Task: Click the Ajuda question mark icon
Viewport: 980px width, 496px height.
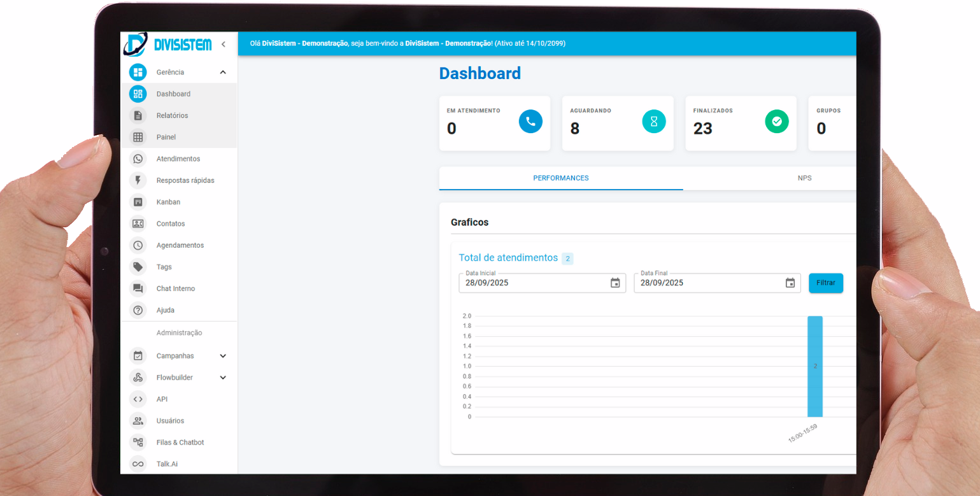Action: pyautogui.click(x=138, y=310)
